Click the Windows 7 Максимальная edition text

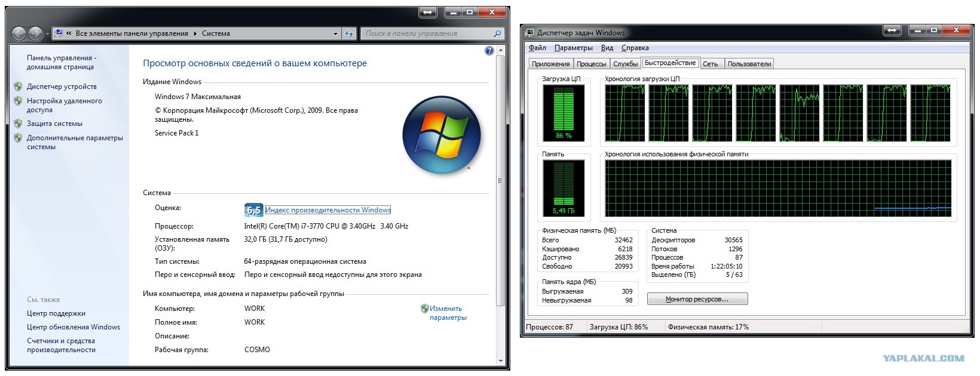point(197,97)
